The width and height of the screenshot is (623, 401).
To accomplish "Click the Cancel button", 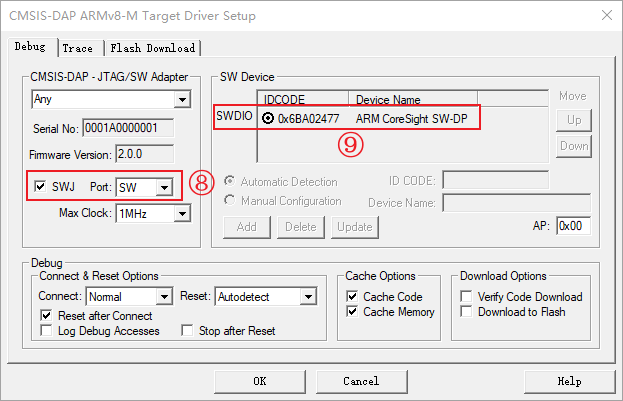I will [x=362, y=382].
